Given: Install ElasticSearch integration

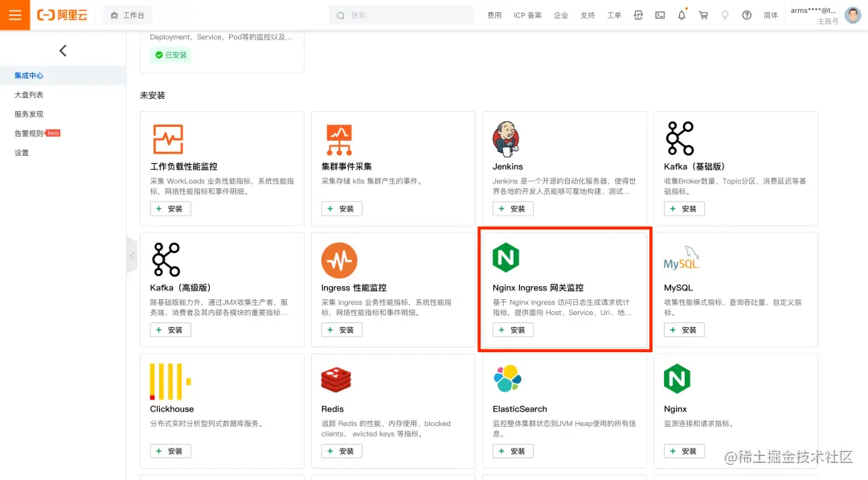Looking at the screenshot, I should (x=513, y=451).
